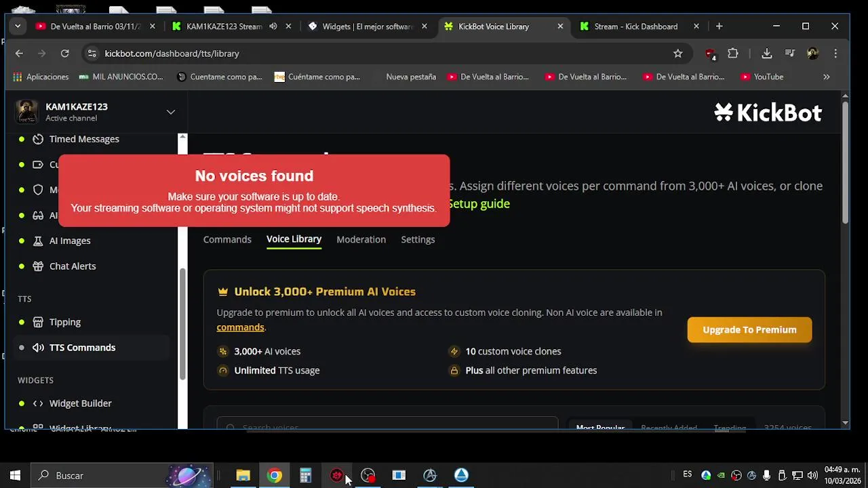Click the Timed Messages clock icon in sidebar
This screenshot has width=868, height=488.
click(38, 139)
